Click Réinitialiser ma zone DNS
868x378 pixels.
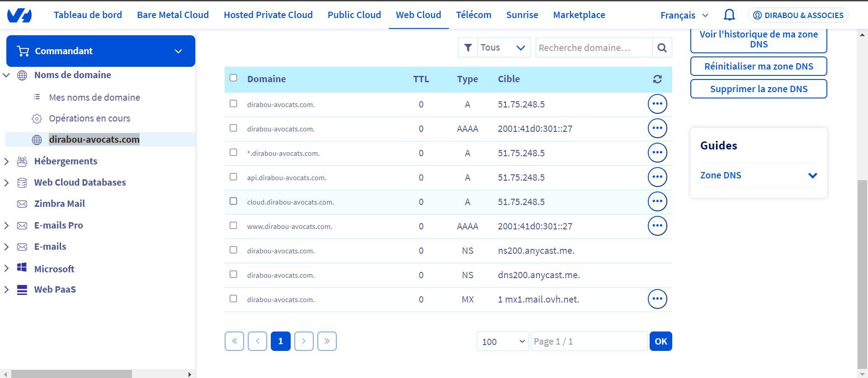[759, 66]
